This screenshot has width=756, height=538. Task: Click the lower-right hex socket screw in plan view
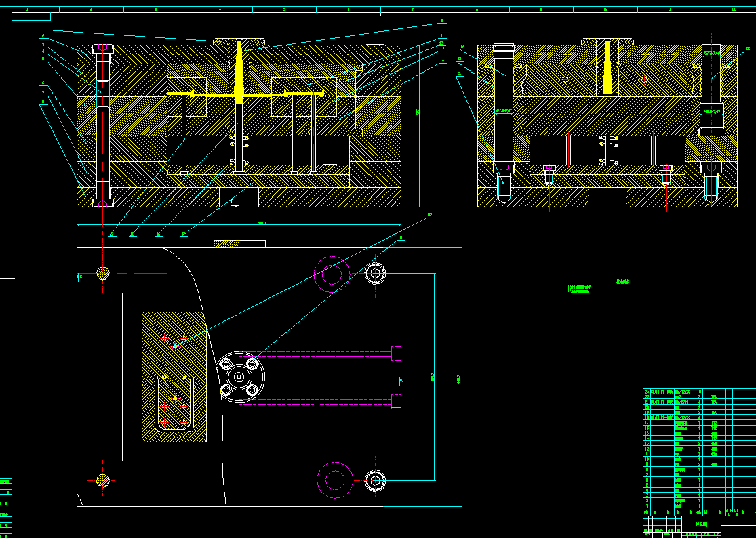point(375,480)
